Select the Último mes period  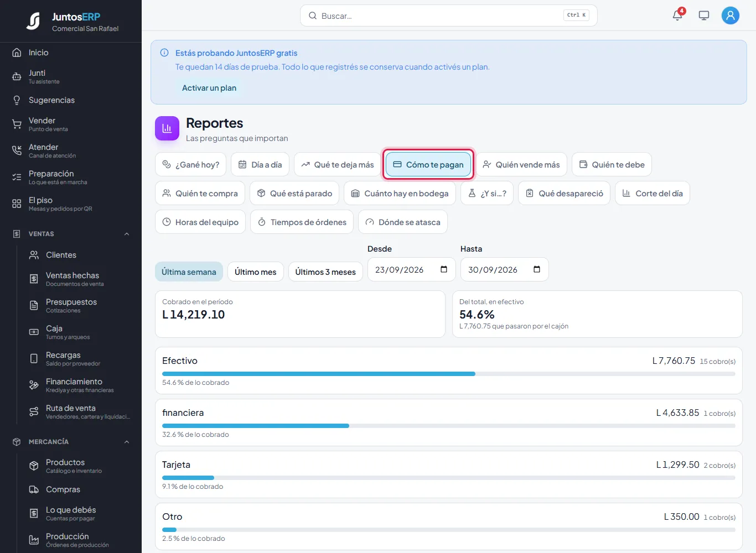[x=255, y=272]
